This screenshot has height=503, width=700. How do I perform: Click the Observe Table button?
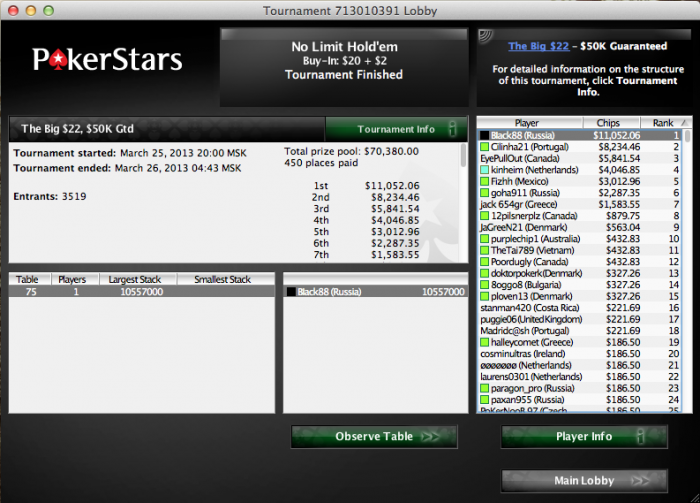[x=374, y=436]
